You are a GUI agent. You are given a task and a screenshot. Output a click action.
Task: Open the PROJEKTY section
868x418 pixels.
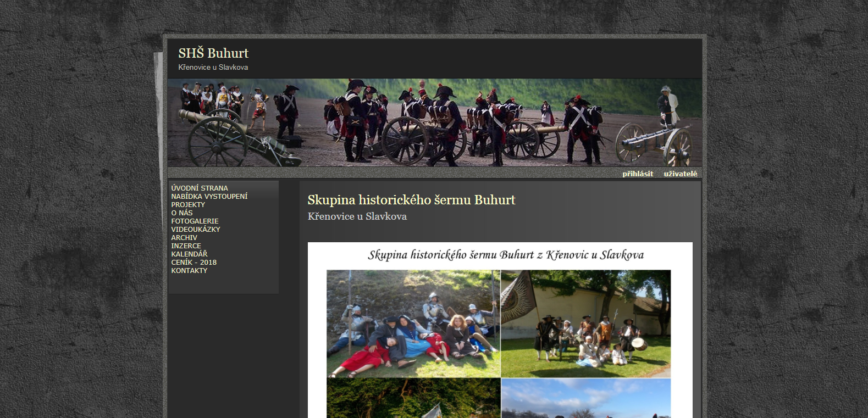188,204
